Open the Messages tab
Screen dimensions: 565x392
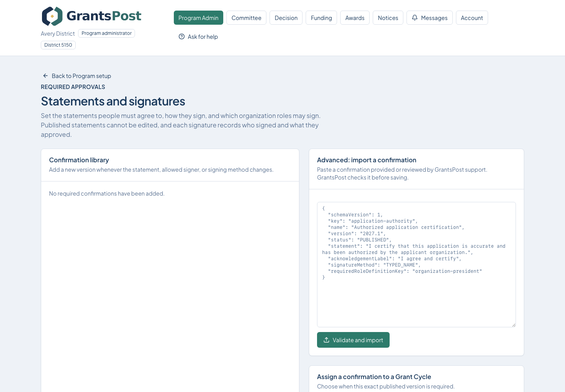[430, 18]
